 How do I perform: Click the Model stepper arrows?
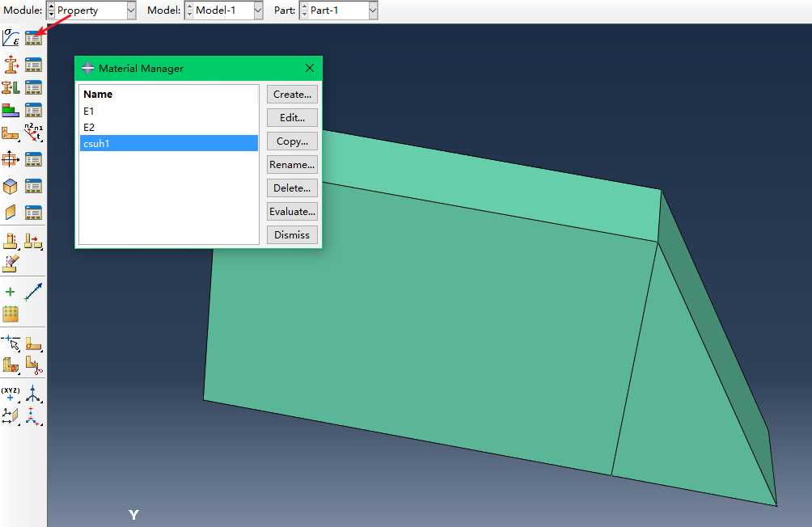(189, 11)
